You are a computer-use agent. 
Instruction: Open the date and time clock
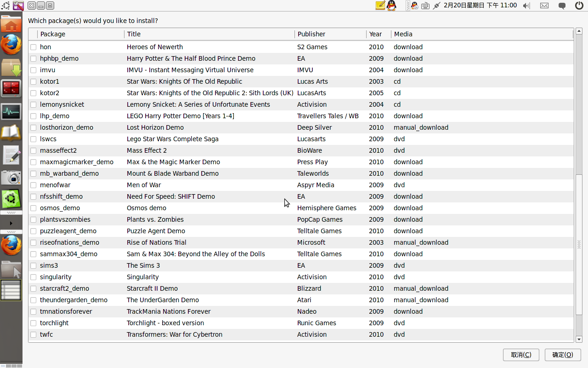pos(480,6)
